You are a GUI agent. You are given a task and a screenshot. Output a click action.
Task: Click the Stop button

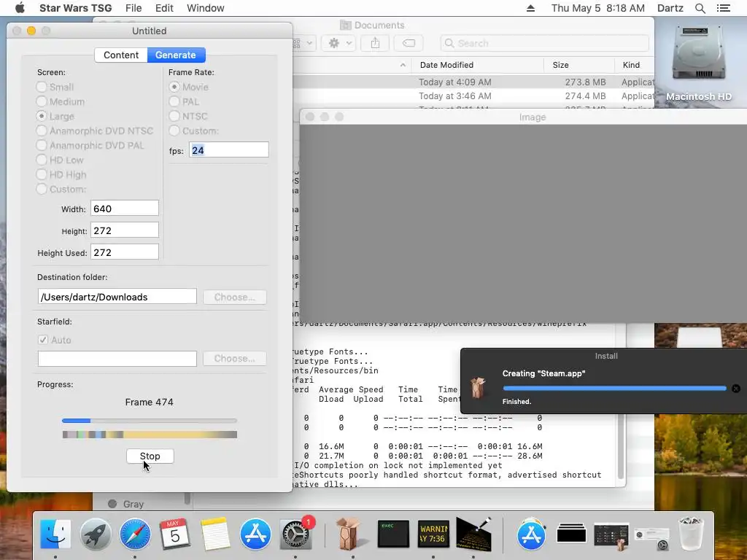pyautogui.click(x=150, y=456)
